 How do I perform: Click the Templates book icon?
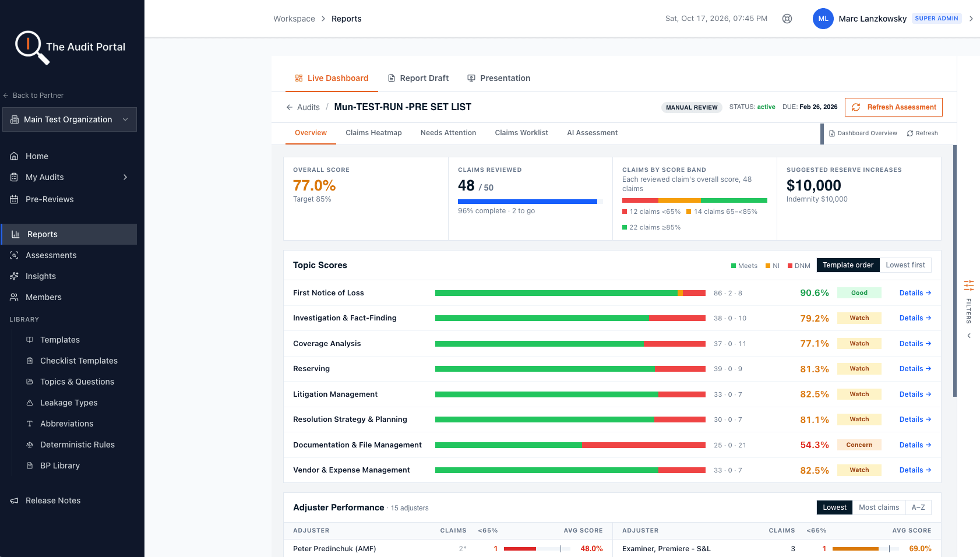coord(30,340)
